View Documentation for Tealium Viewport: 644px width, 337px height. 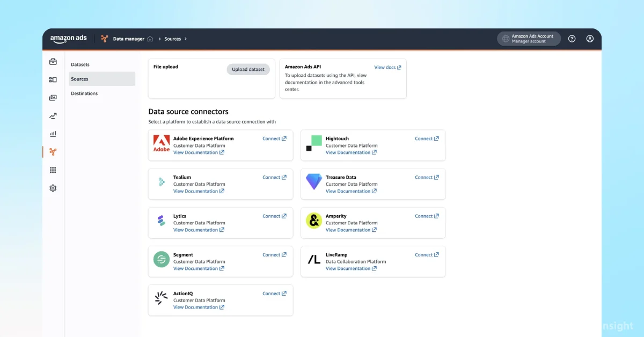pyautogui.click(x=199, y=191)
